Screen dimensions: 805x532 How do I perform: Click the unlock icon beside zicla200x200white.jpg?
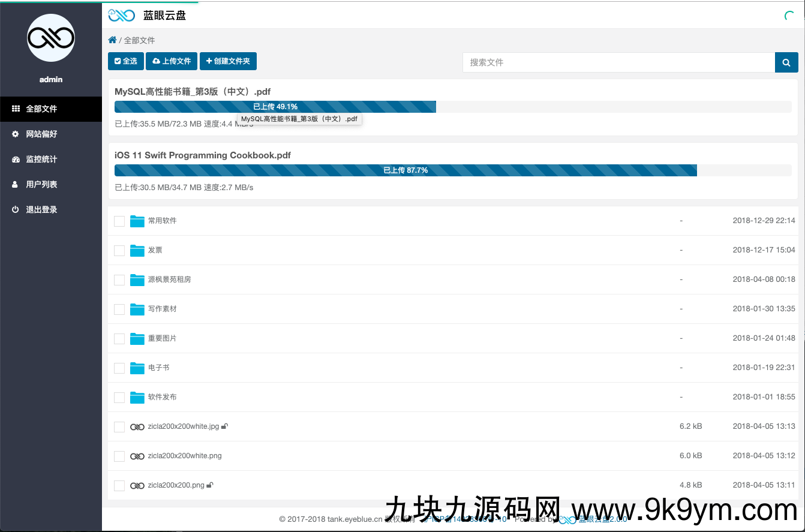[x=224, y=426]
